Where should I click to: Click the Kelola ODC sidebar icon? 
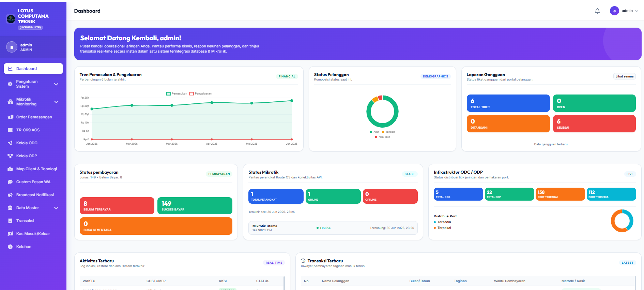tap(10, 143)
